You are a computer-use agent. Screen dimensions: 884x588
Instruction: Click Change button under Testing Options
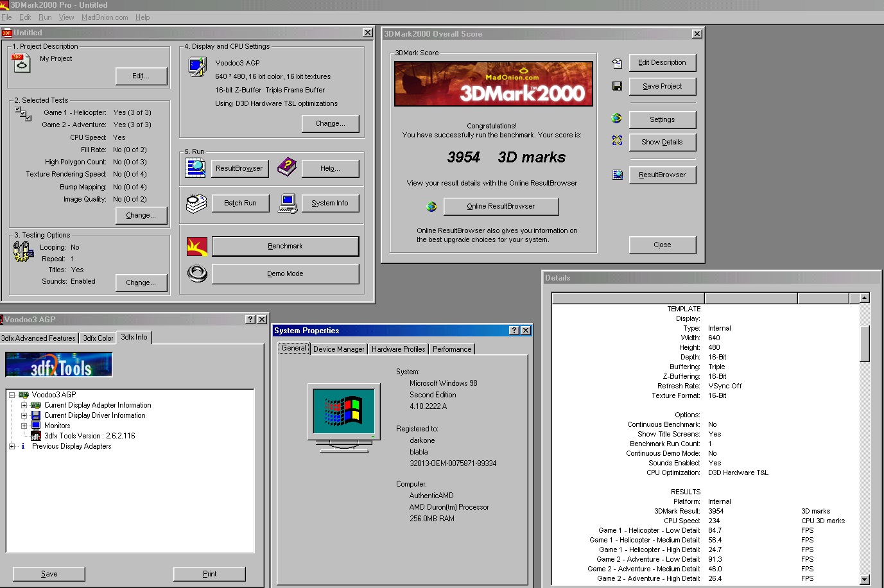tap(141, 282)
